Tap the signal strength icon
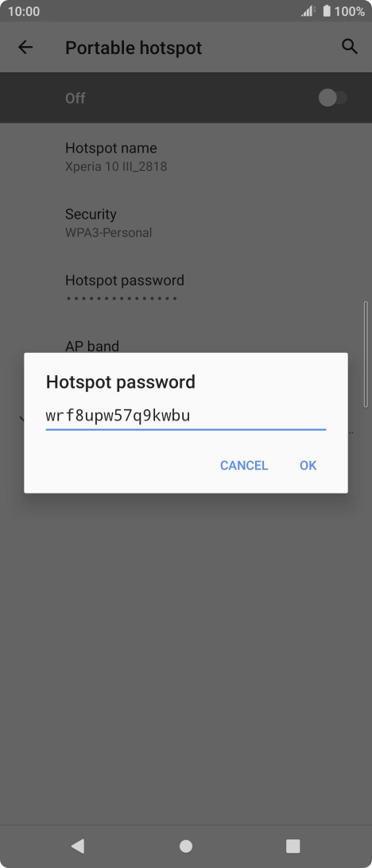The height and width of the screenshot is (868, 372). click(308, 10)
